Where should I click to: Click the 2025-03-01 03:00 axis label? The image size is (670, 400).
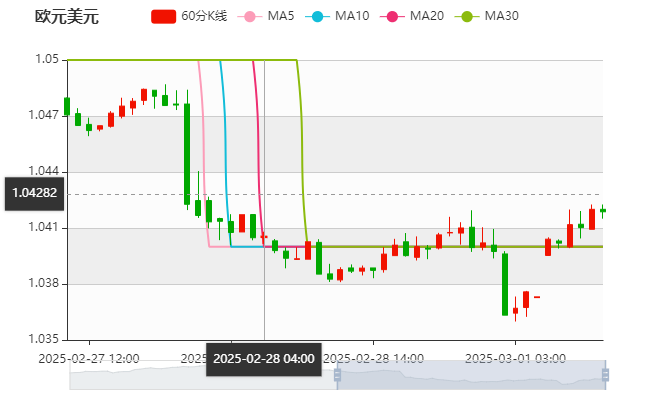click(x=517, y=358)
